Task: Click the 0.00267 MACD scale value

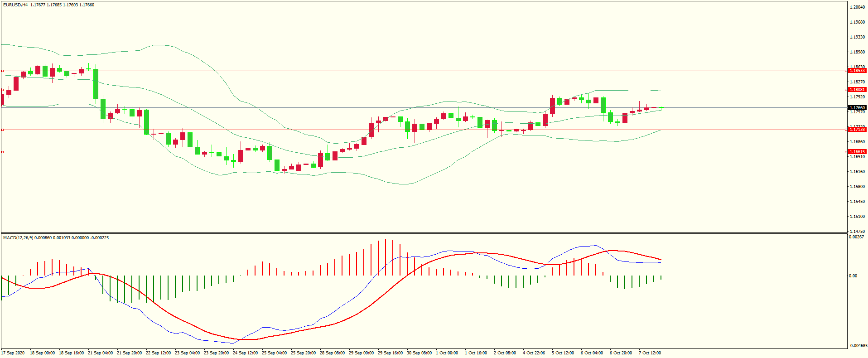Action: 857,237
